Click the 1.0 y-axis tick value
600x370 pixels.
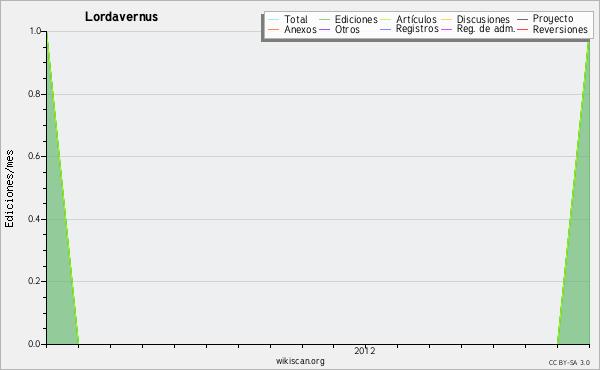[x=35, y=31]
